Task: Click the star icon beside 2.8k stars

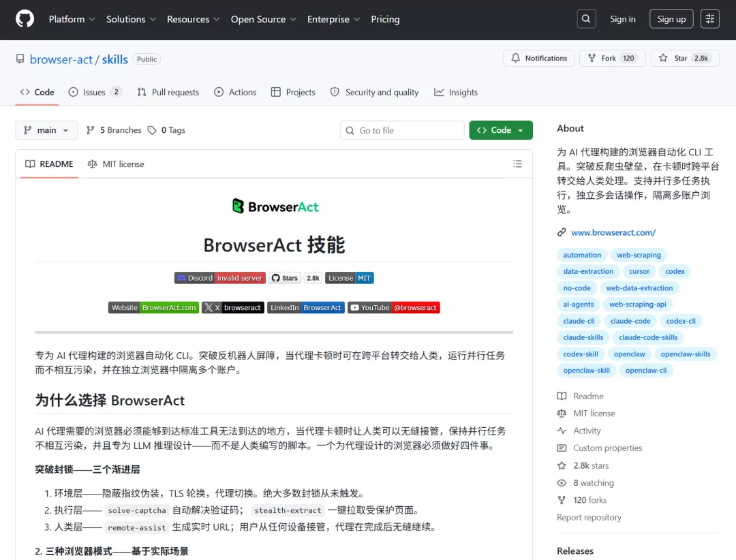Action: [x=562, y=466]
